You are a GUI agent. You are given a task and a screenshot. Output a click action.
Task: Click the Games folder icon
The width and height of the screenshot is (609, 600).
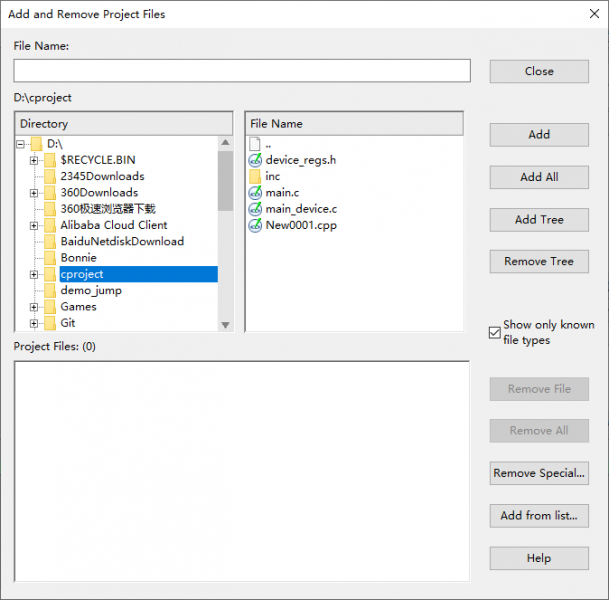point(50,307)
